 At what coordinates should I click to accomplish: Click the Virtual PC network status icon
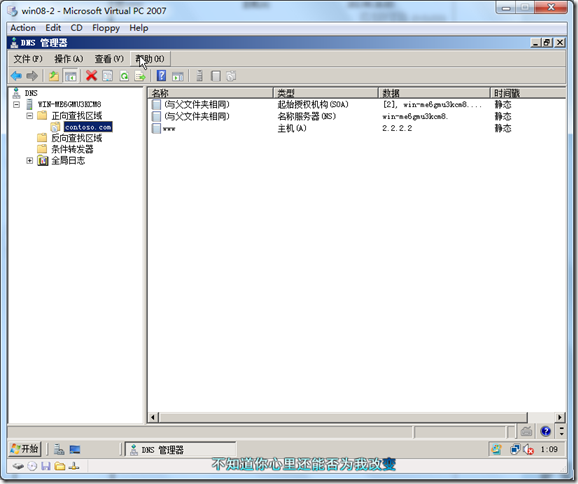(x=74, y=466)
